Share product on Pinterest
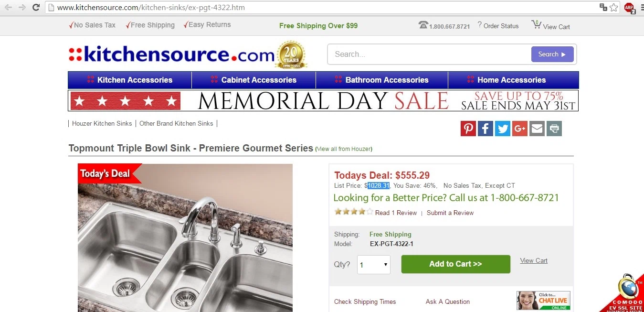The height and width of the screenshot is (312, 644). click(x=468, y=129)
